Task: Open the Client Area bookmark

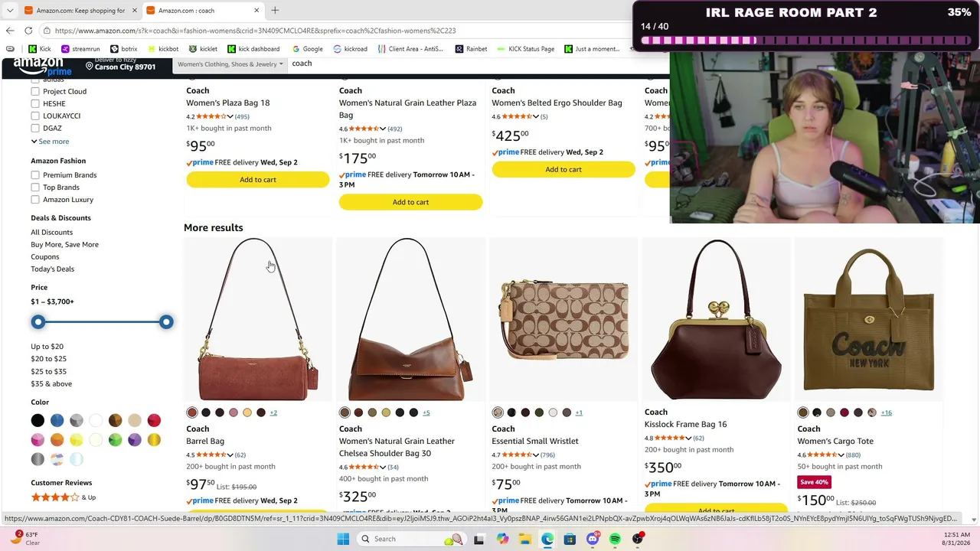Action: pos(410,49)
